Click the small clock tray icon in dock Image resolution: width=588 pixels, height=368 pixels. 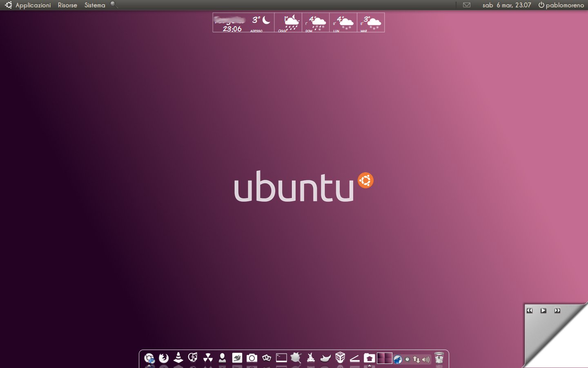407,359
